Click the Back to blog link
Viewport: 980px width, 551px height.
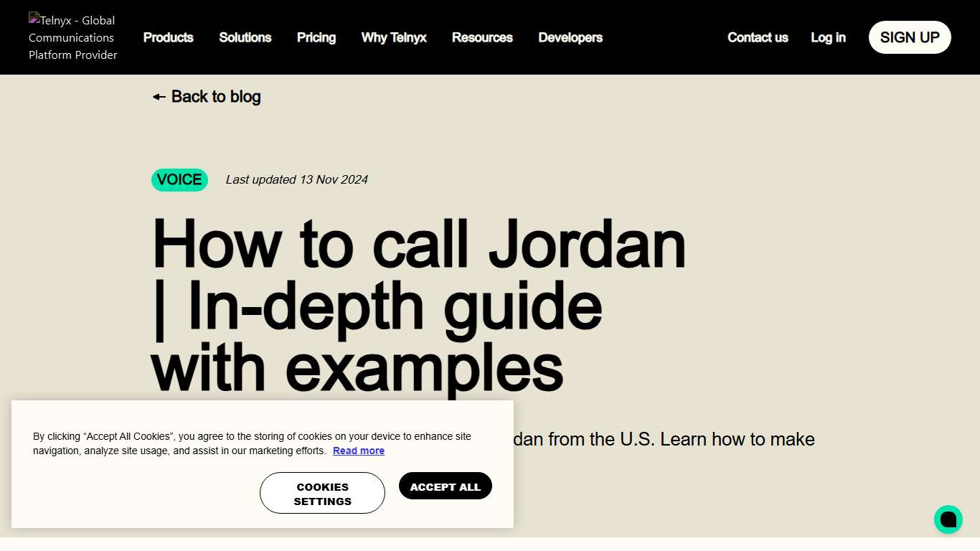[x=215, y=96]
